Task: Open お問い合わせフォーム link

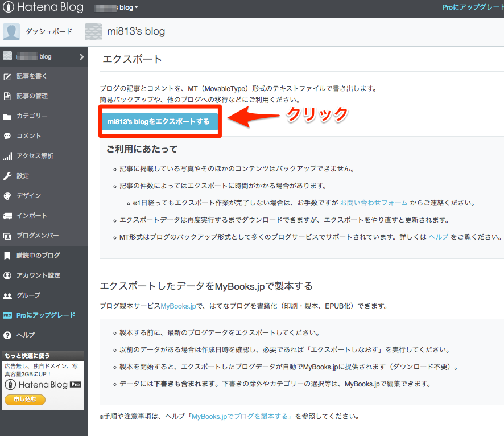Action: point(374,203)
